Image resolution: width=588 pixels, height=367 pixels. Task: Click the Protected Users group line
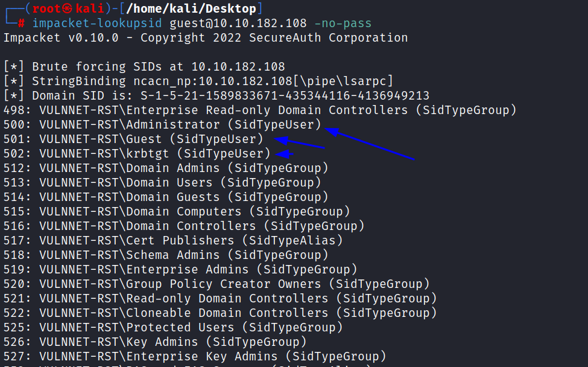(x=173, y=328)
